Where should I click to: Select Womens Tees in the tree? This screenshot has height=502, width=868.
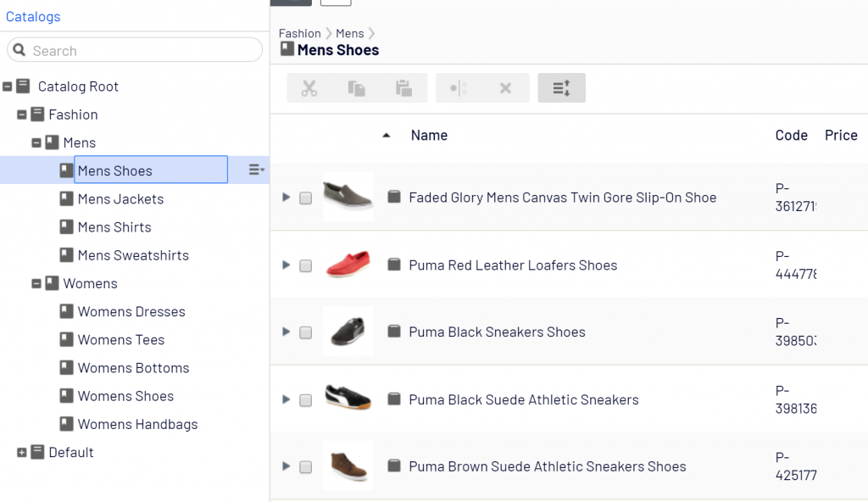pos(121,340)
